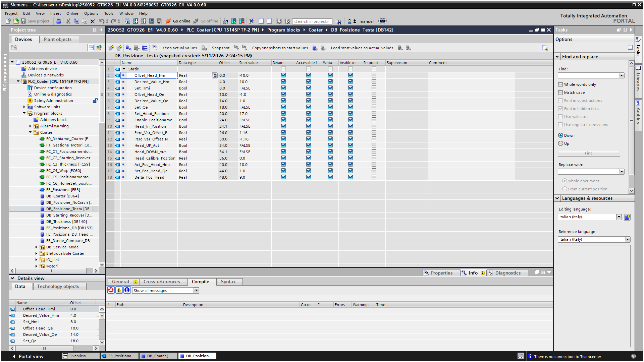Click the editing language settings icon
This screenshot has width=644, height=362.
[627, 217]
